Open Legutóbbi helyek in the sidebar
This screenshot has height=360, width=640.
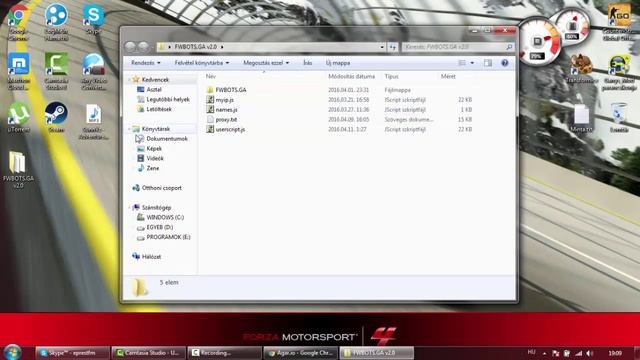click(168, 99)
